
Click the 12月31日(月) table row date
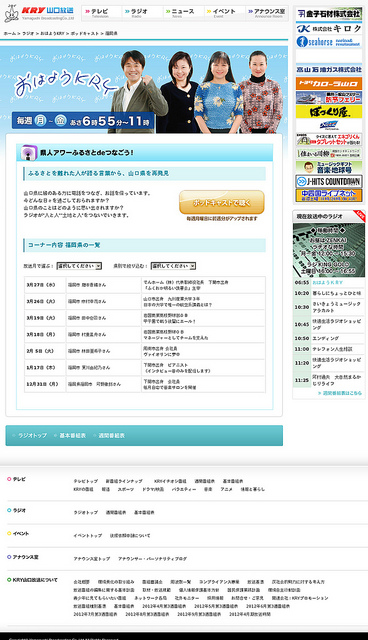pyautogui.click(x=42, y=384)
